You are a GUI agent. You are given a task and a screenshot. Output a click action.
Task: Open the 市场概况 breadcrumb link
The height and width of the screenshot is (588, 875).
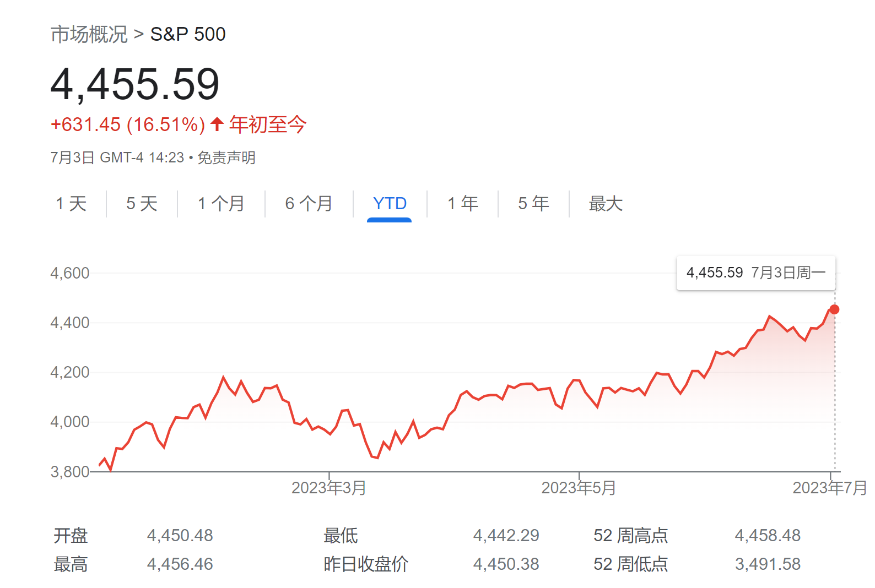click(x=89, y=34)
